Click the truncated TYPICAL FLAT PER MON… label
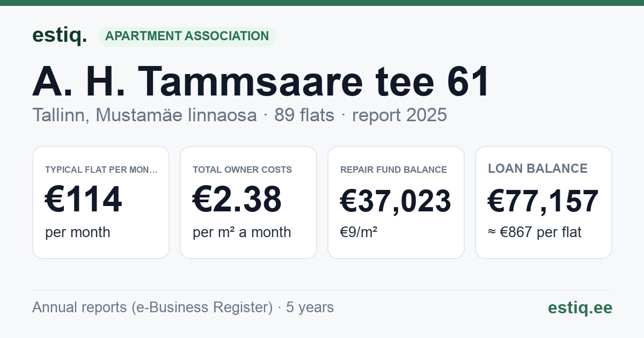Viewport: 644px width, 338px height. point(101,170)
